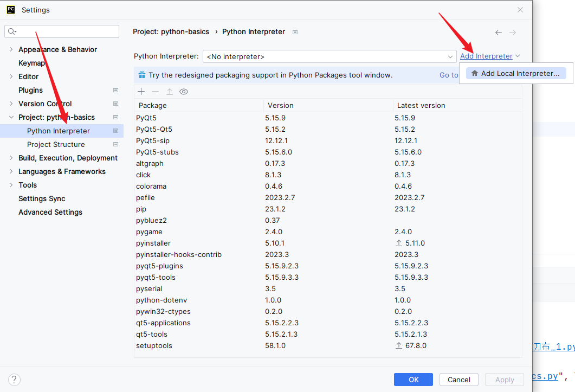The image size is (575, 392).
Task: Click the forward navigation arrow
Action: 513,33
